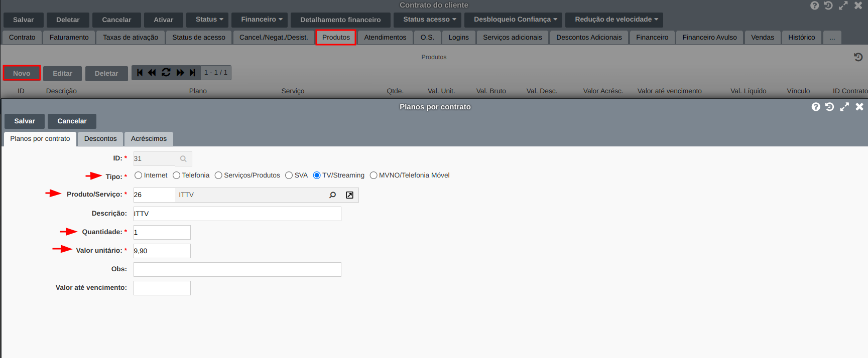Select MVNO/Telefonia Móvel radio option
This screenshot has height=358, width=868.
point(374,175)
